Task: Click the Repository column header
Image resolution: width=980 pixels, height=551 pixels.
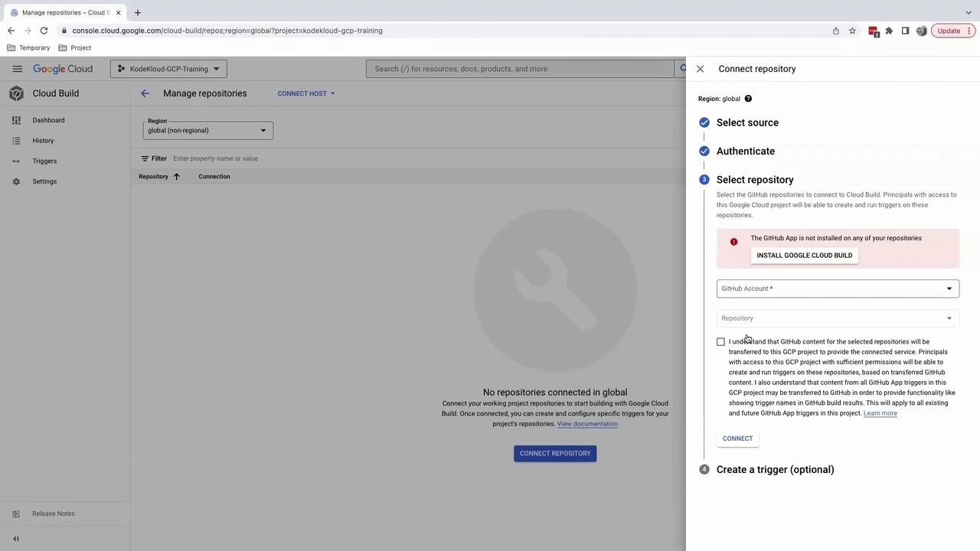Action: coord(153,177)
